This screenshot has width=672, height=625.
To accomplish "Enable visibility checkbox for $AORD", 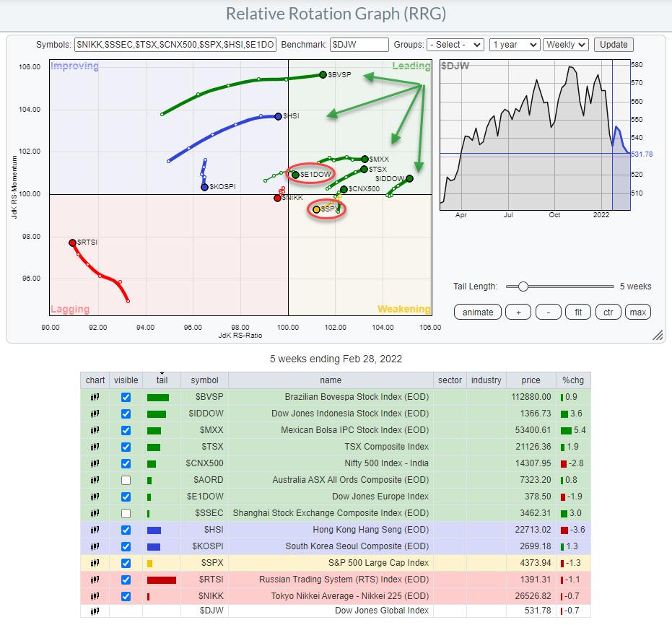I will [126, 480].
